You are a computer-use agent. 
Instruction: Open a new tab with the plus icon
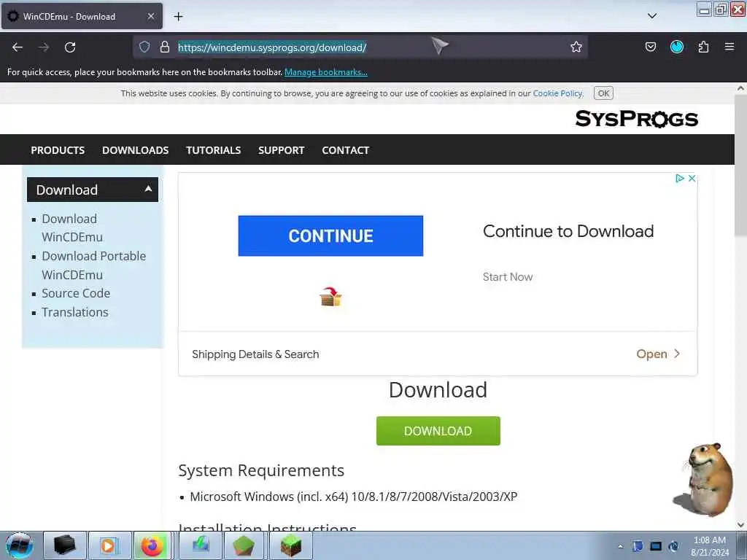point(178,17)
